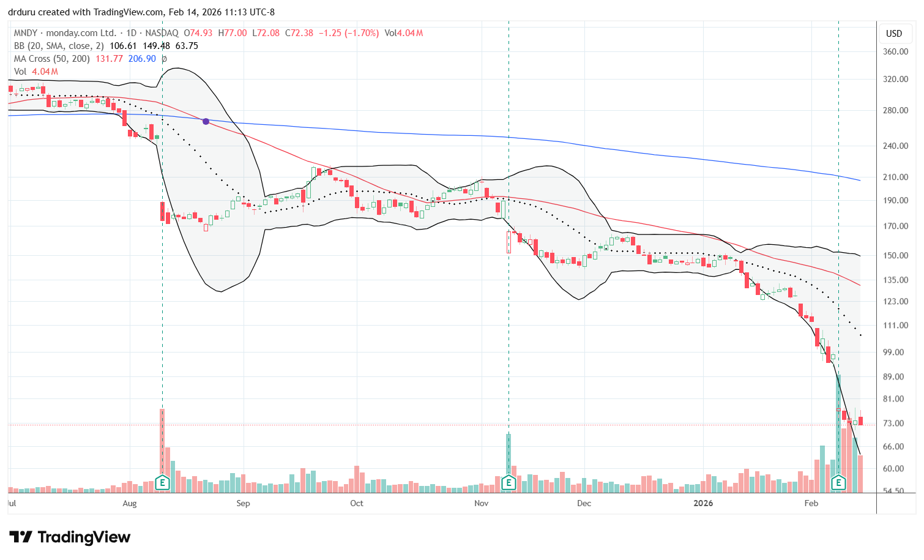924x560 pixels.
Task: Click the 73.00 price axis label
Action: 895,424
